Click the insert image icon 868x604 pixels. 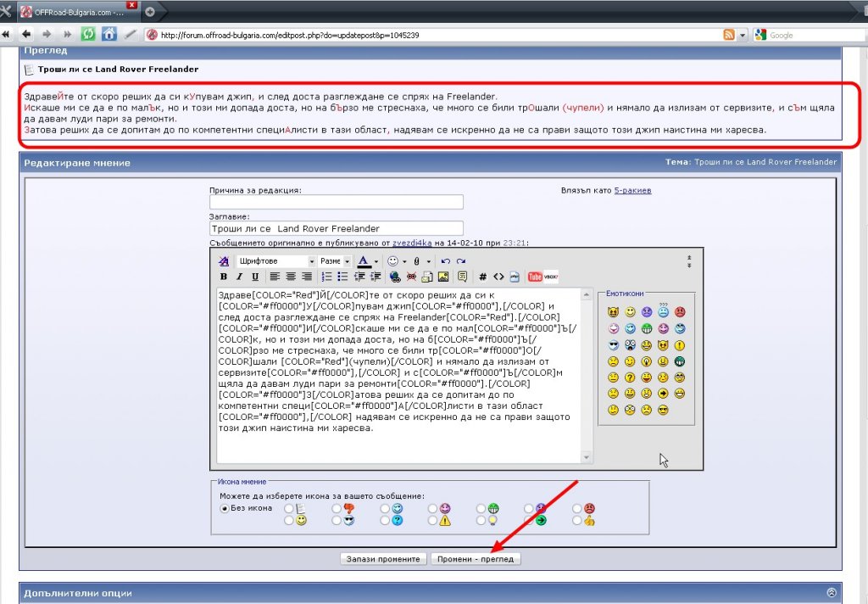point(442,277)
